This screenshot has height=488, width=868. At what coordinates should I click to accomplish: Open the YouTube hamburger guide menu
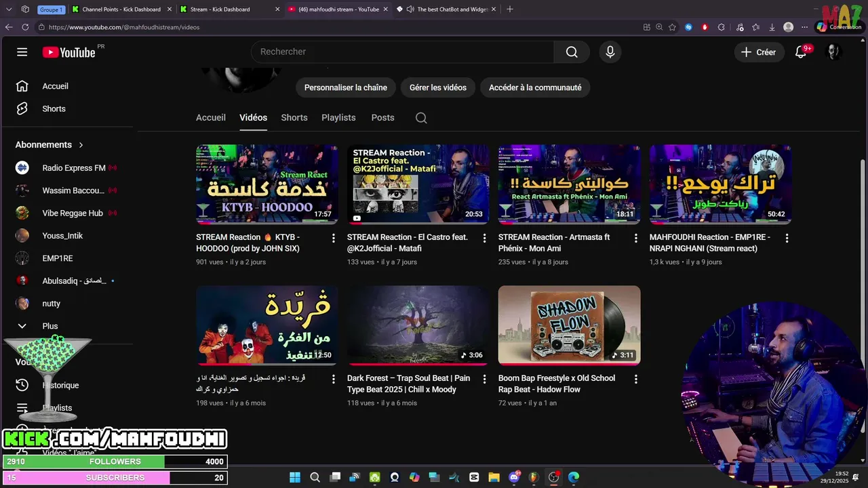pyautogui.click(x=22, y=52)
